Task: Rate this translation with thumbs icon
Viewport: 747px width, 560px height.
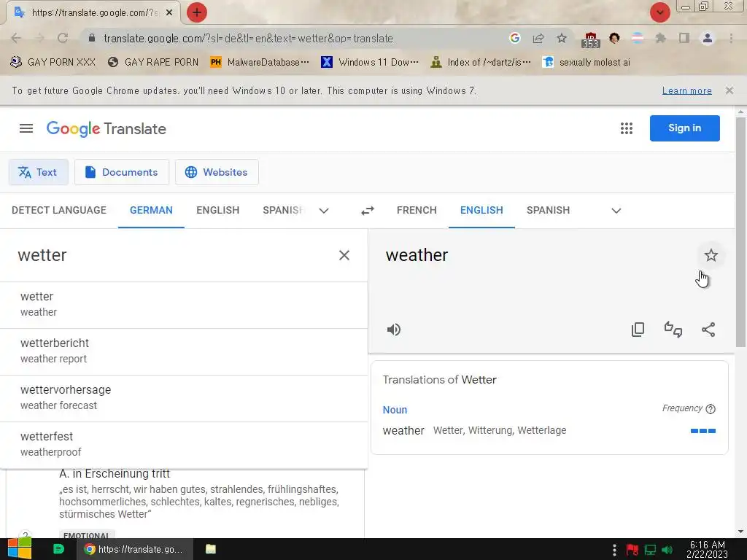Action: click(673, 330)
